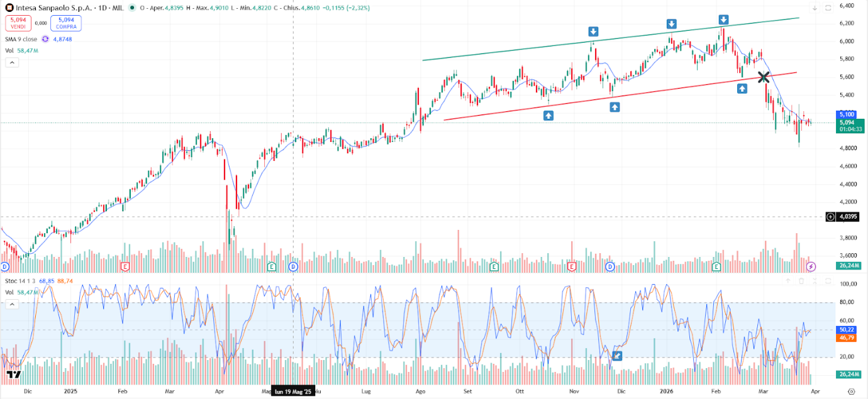Image resolution: width=868 pixels, height=399 pixels.
Task: Click the COMPRA buy price button
Action: (66, 23)
